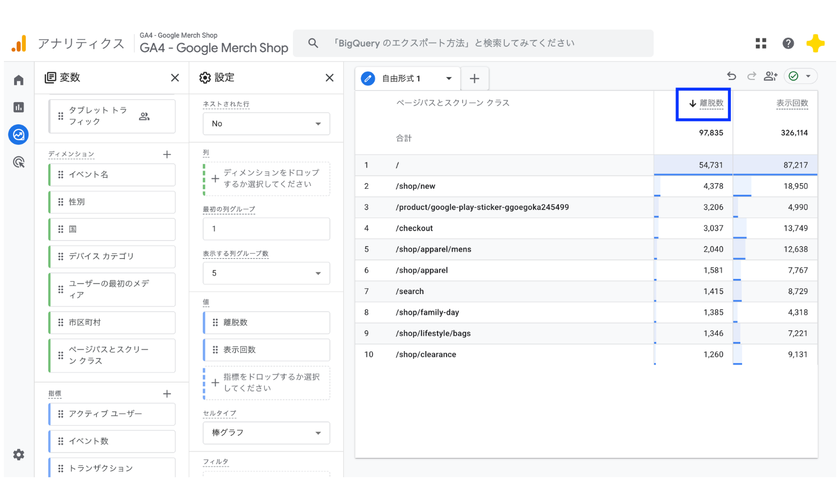Click the 設定 gear title icon
The height and width of the screenshot is (504, 840).
tap(205, 78)
